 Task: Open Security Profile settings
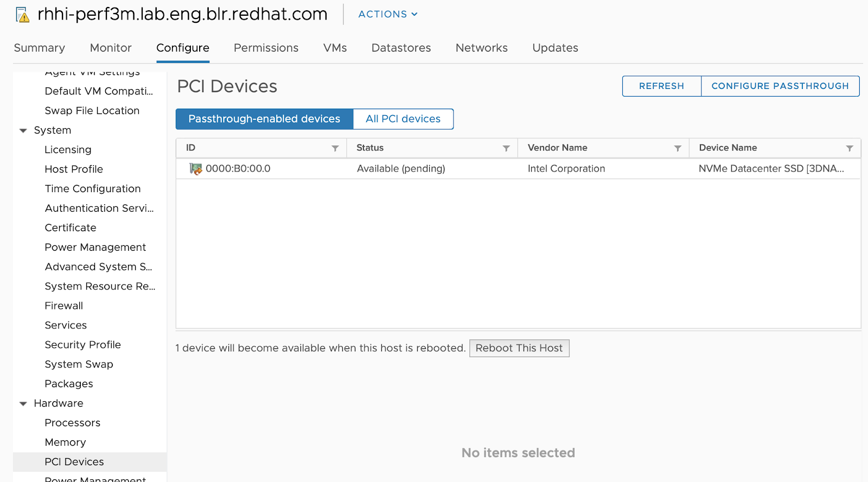point(83,345)
